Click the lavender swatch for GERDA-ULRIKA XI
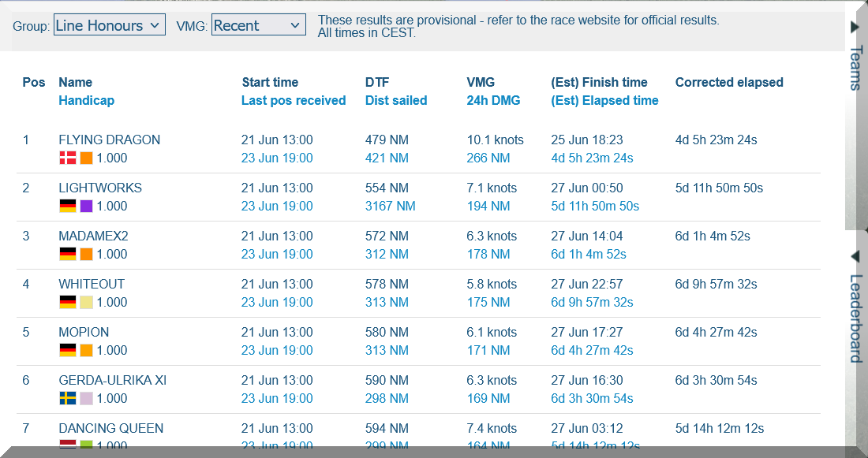The width and height of the screenshot is (868, 458). [x=86, y=399]
